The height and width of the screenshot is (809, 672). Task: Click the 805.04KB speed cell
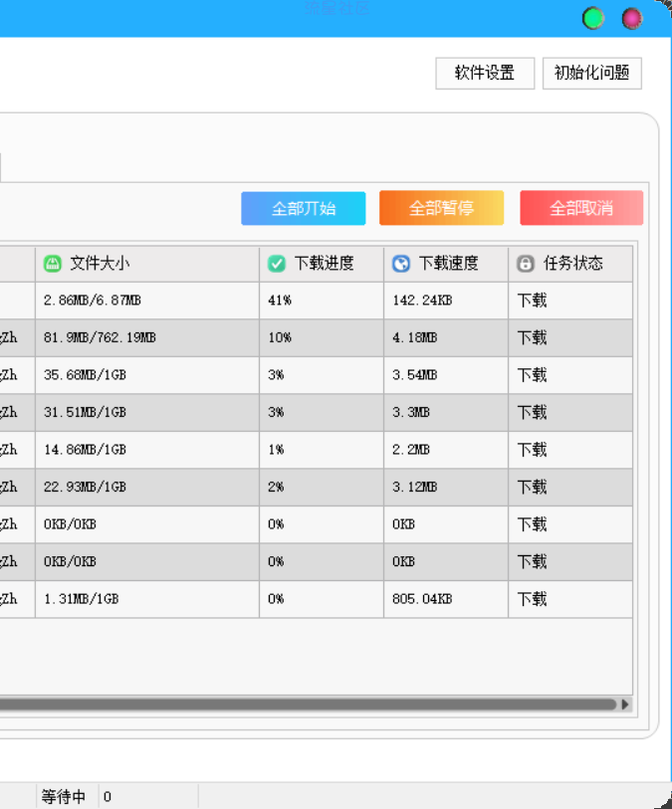point(446,599)
